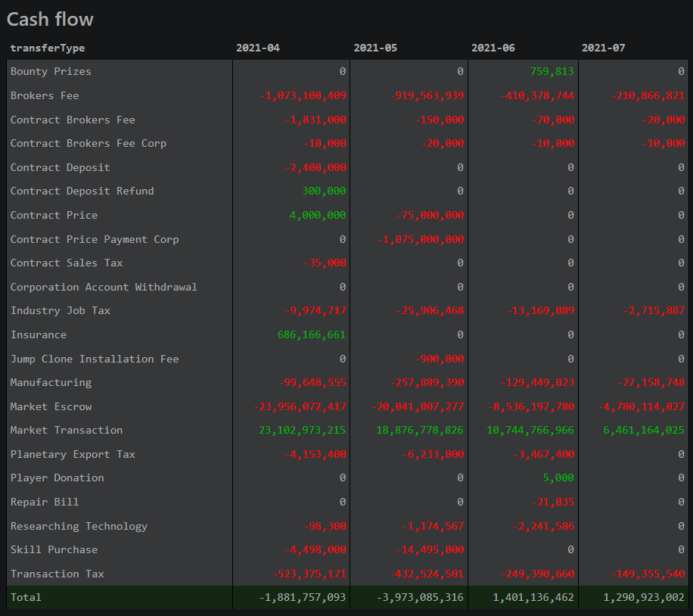Viewport: 693px width, 616px height.
Task: Sort by the 2021-04 column header
Action: (257, 48)
